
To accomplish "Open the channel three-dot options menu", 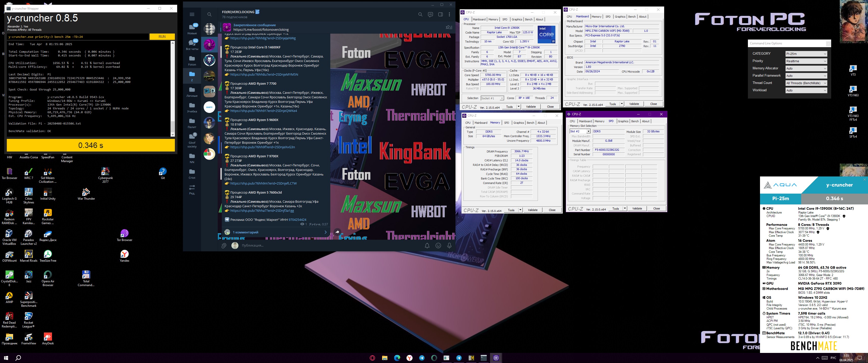I will tap(449, 14).
